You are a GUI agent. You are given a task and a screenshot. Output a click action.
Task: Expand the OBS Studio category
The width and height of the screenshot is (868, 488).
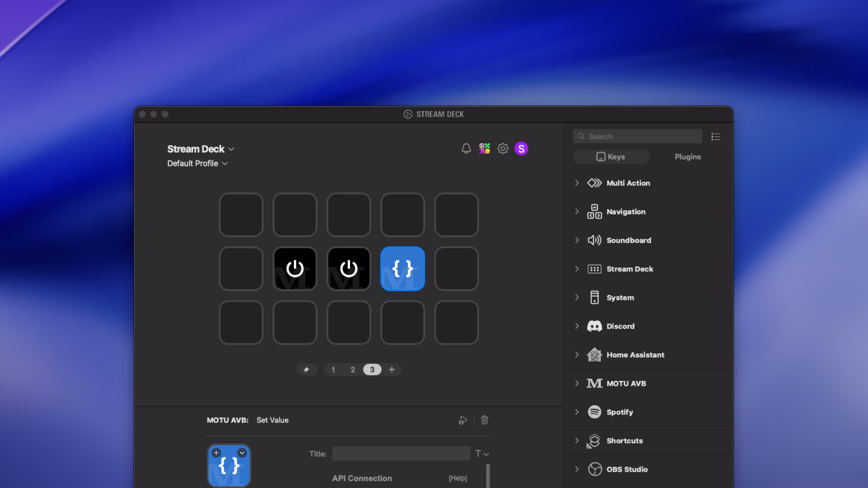point(577,469)
